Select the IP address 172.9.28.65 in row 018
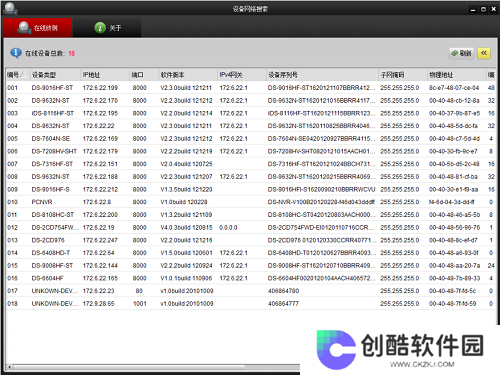Screen dimensions: 500x375 pos(99,303)
